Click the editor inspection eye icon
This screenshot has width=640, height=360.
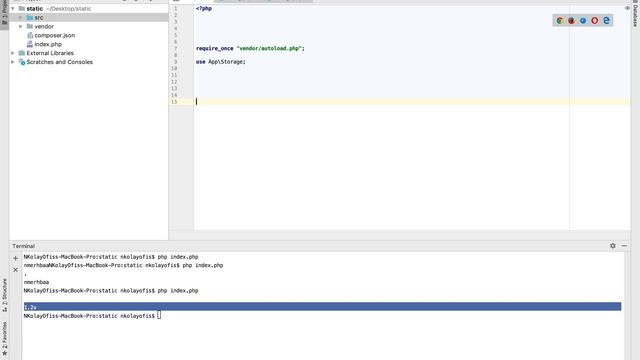(627, 8)
